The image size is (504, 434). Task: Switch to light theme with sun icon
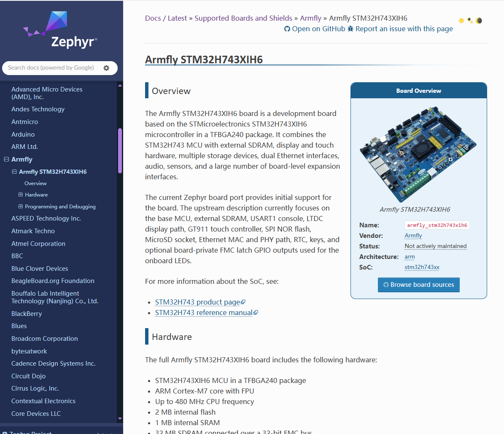point(461,21)
